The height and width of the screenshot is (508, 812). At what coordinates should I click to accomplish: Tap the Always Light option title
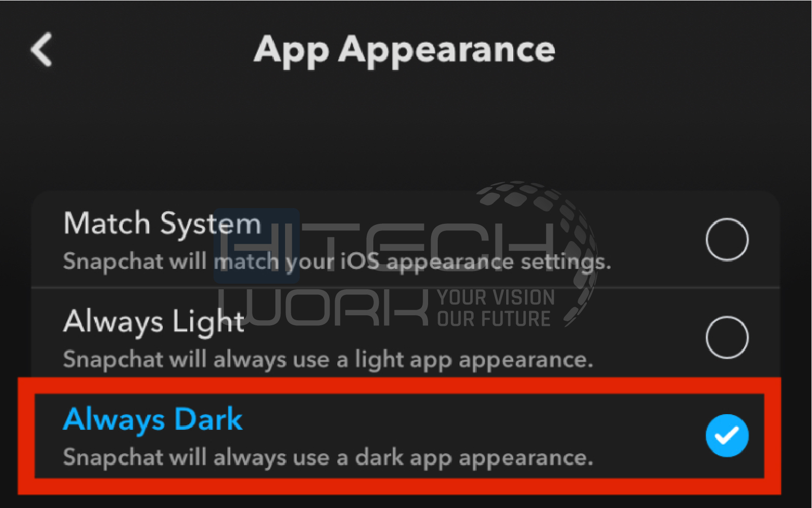154,322
